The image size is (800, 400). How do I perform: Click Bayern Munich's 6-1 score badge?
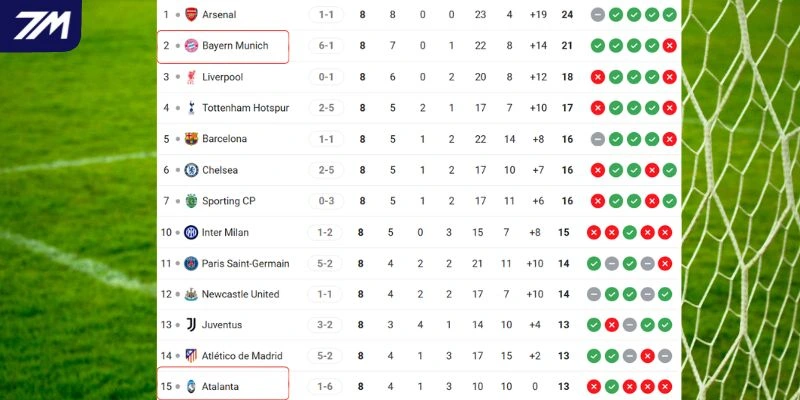[327, 46]
